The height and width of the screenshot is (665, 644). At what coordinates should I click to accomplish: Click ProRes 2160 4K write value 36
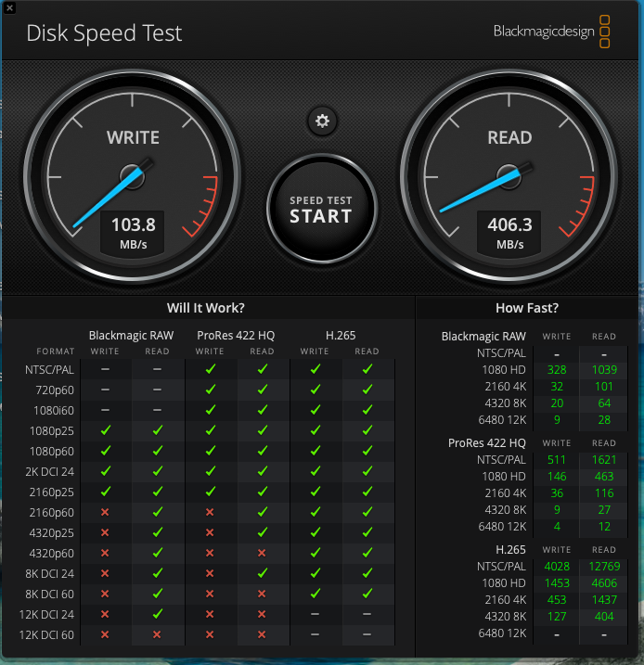pyautogui.click(x=557, y=493)
